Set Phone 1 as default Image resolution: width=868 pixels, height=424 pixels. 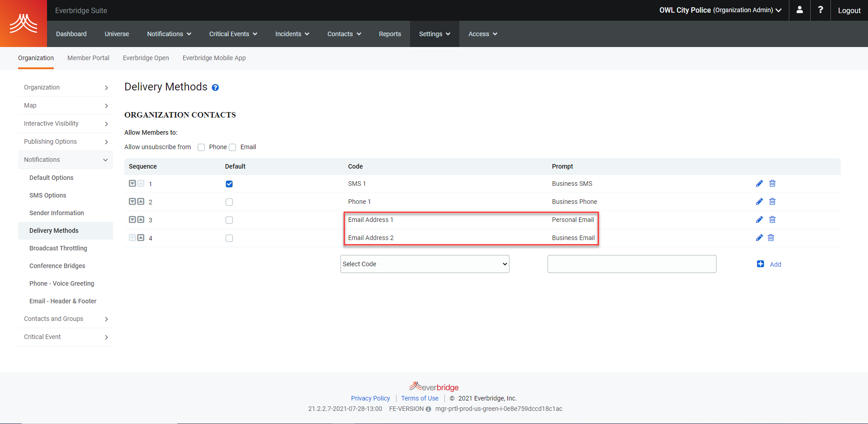[229, 202]
